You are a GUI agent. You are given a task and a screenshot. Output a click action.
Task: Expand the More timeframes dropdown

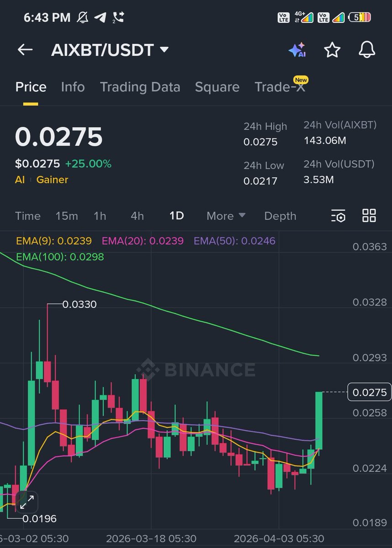(226, 216)
